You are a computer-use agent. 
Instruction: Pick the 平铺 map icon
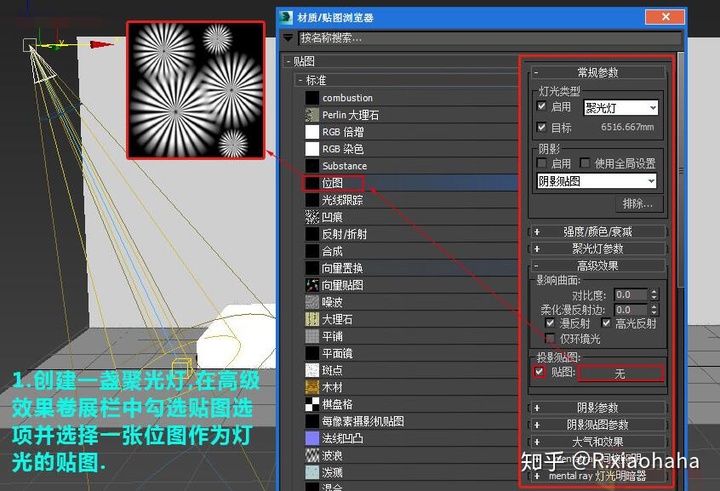pos(312,336)
